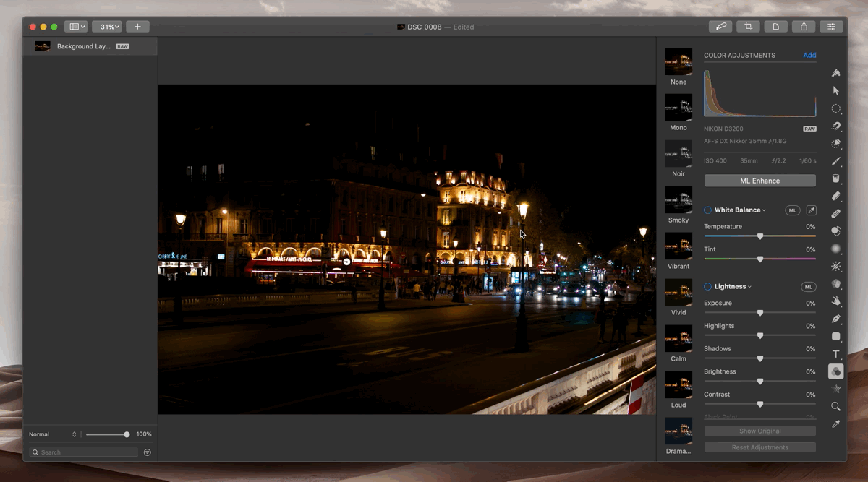Open the effects menu beside the search field

(148, 452)
